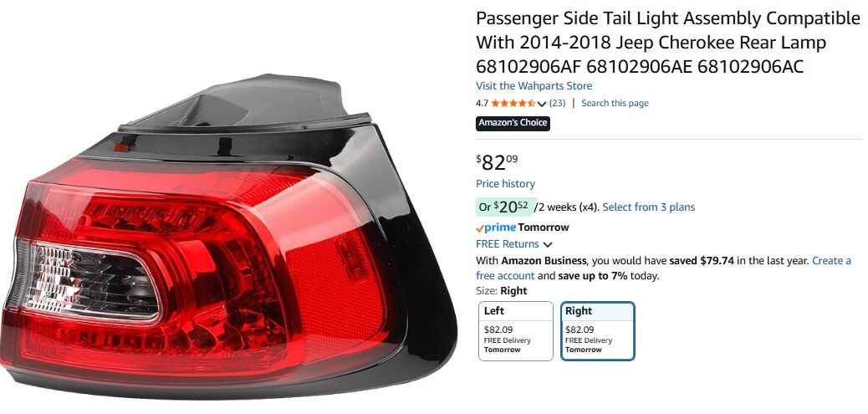Expand the FREE Returns dropdown
This screenshot has height=414, width=868.
[548, 245]
